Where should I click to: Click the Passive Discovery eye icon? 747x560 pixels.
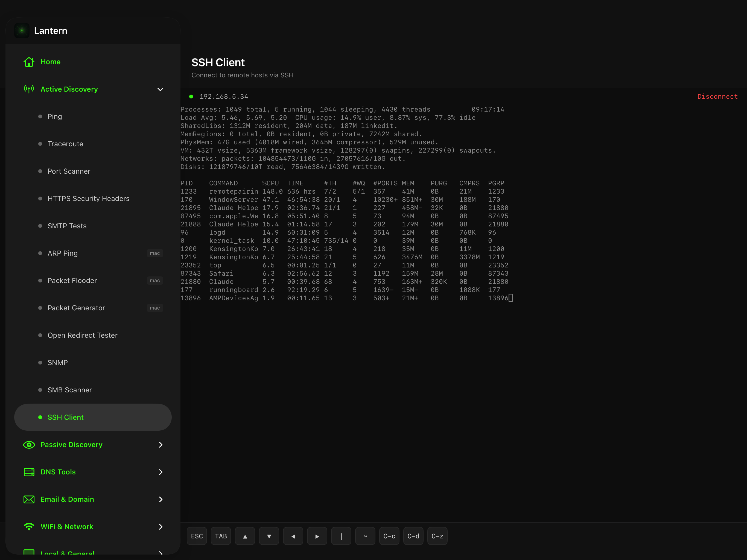[29, 445]
